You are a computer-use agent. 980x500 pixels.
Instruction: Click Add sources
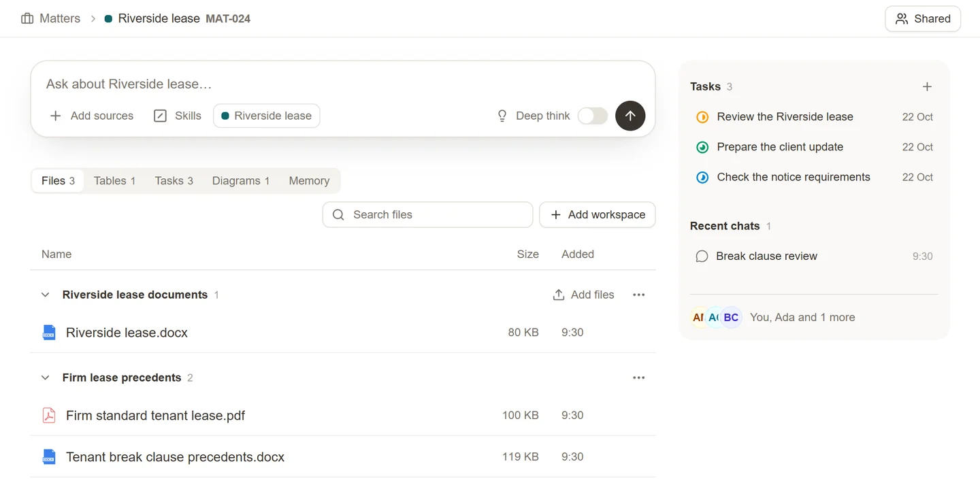[92, 116]
